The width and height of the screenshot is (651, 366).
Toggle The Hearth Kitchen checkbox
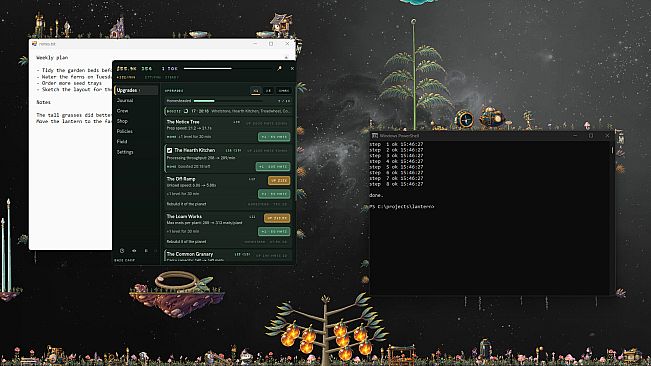169,150
